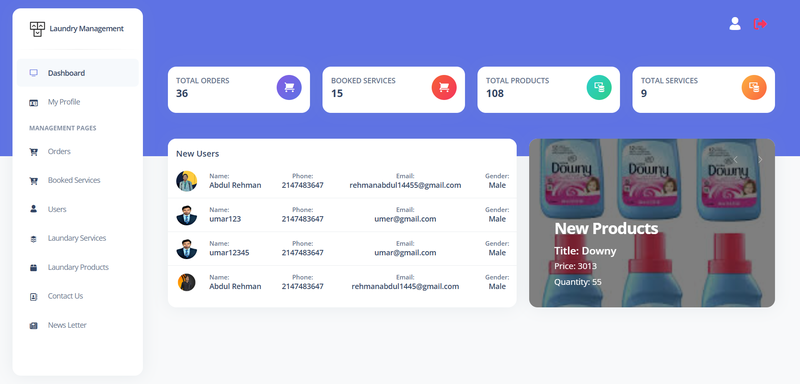
Task: Click the name umar12345
Action: (x=229, y=252)
